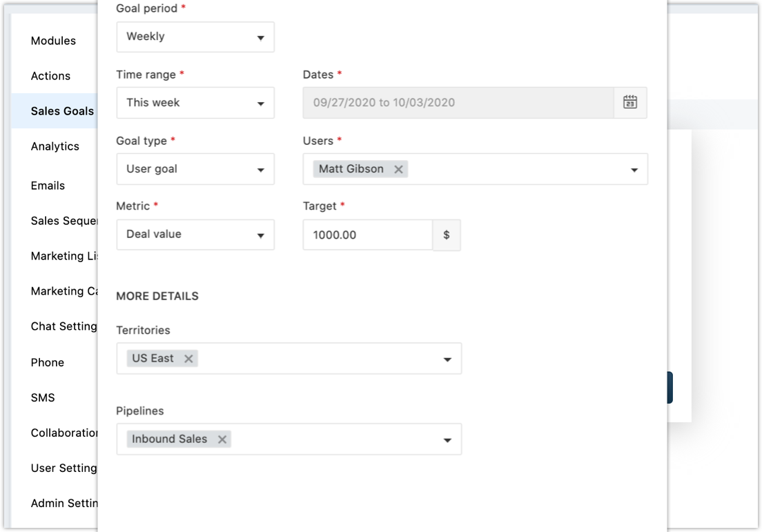Remove US East territory tag

[x=188, y=359]
